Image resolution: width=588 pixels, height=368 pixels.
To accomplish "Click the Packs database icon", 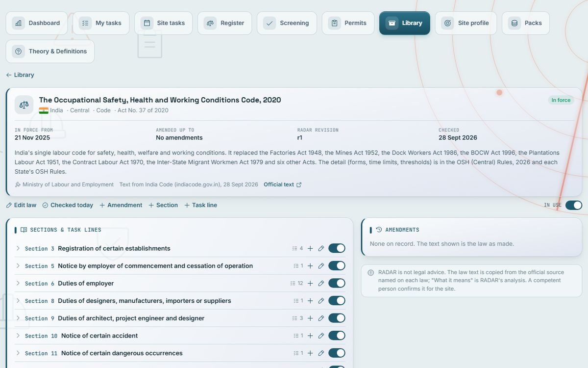I will [x=514, y=23].
